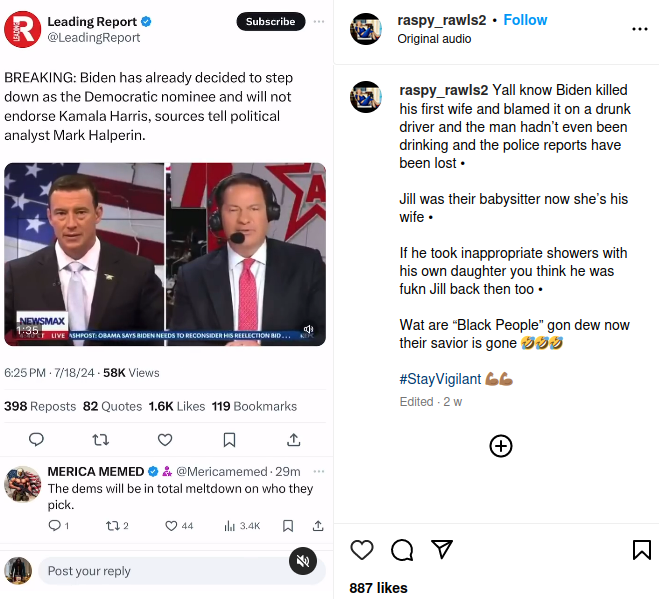Subscribe to Leading Report
The image size is (659, 599).
(270, 21)
